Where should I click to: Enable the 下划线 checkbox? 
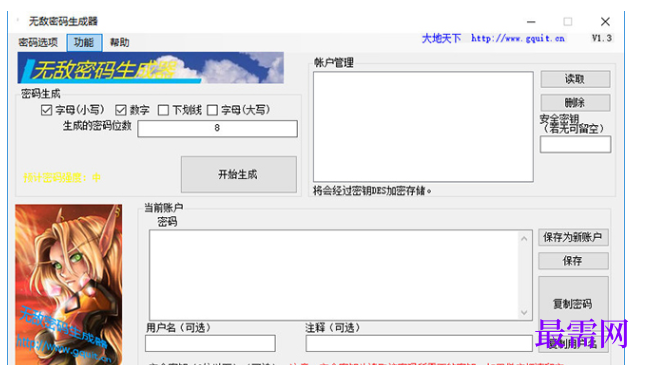click(x=163, y=110)
